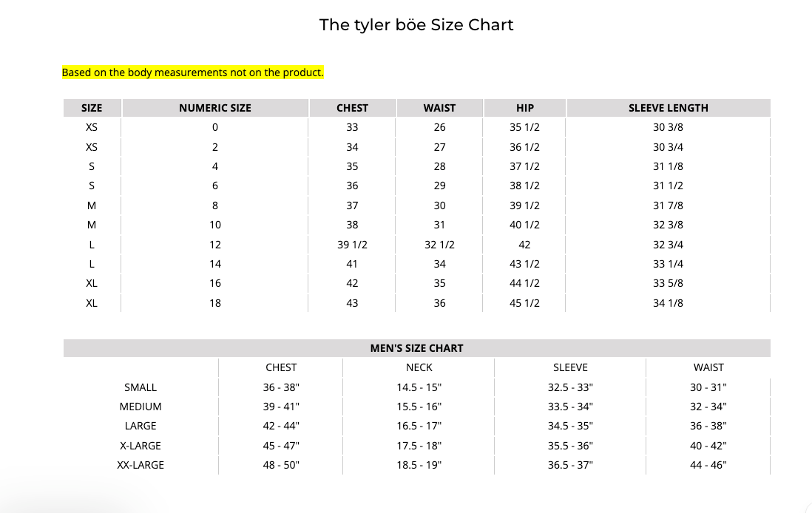Select the 39 1/2 chest value
Image resolution: width=812 pixels, height=513 pixels.
pyautogui.click(x=352, y=245)
